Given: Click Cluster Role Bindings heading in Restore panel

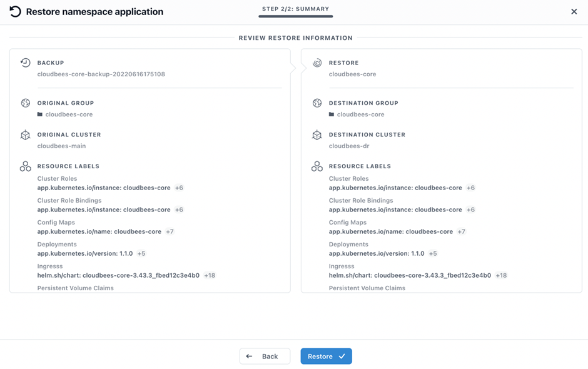Looking at the screenshot, I should (361, 200).
